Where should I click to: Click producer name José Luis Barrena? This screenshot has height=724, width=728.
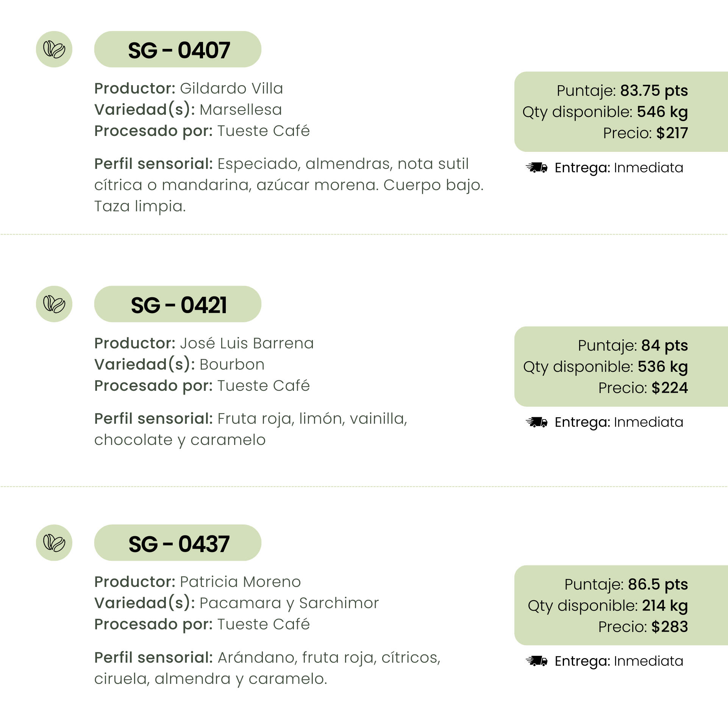(x=247, y=343)
